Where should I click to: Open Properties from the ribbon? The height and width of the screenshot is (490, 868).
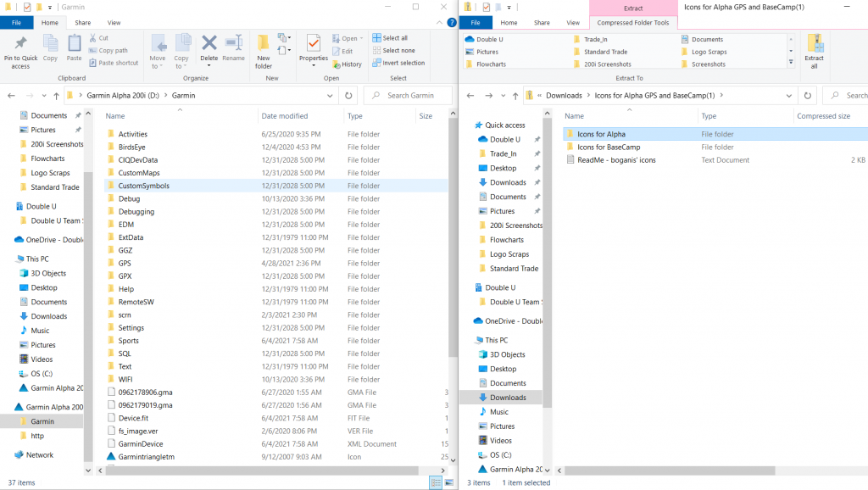(x=313, y=51)
